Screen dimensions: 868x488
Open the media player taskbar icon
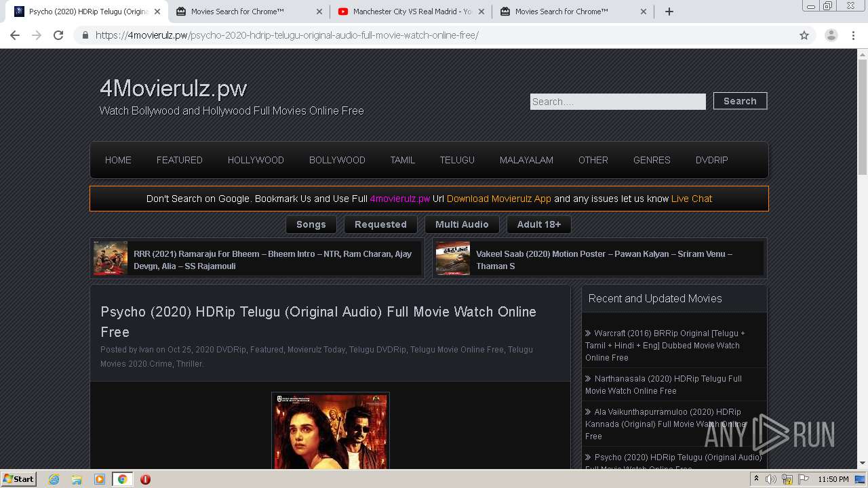click(100, 479)
